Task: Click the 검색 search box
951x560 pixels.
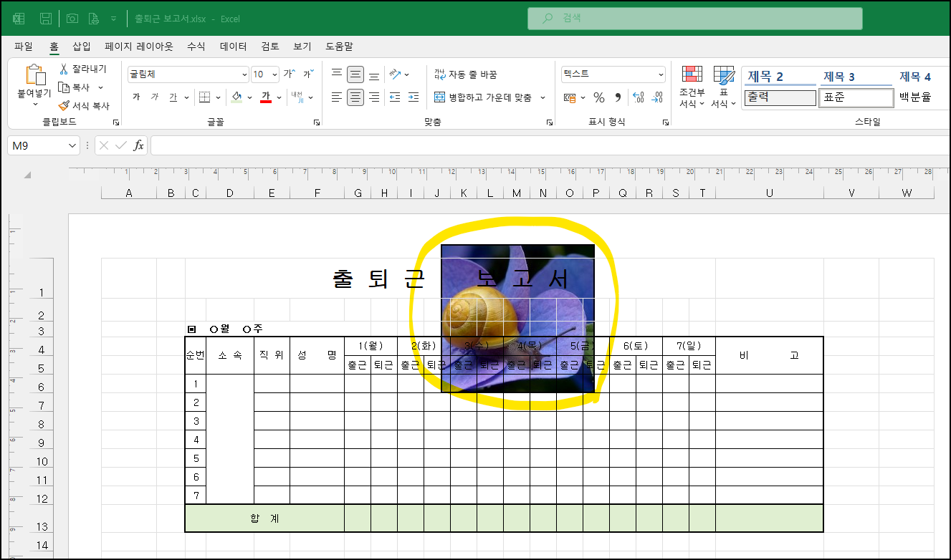Action: 694,19
